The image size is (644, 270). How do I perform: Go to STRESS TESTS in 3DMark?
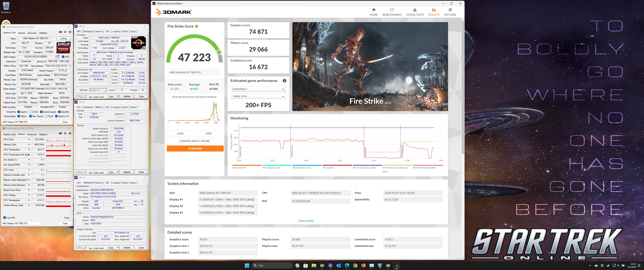pos(414,12)
